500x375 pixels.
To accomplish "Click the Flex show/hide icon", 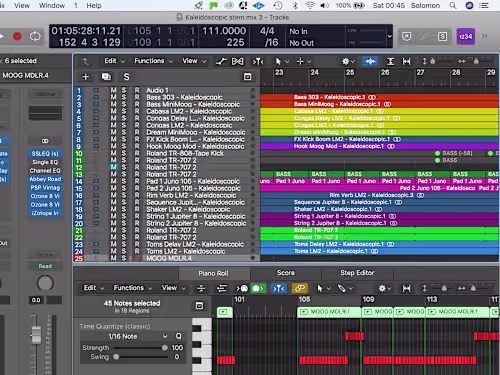I will click(x=237, y=61).
